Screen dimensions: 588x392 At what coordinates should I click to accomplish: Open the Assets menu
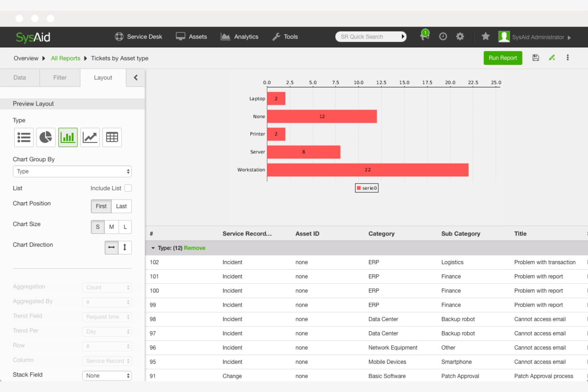[x=197, y=36]
